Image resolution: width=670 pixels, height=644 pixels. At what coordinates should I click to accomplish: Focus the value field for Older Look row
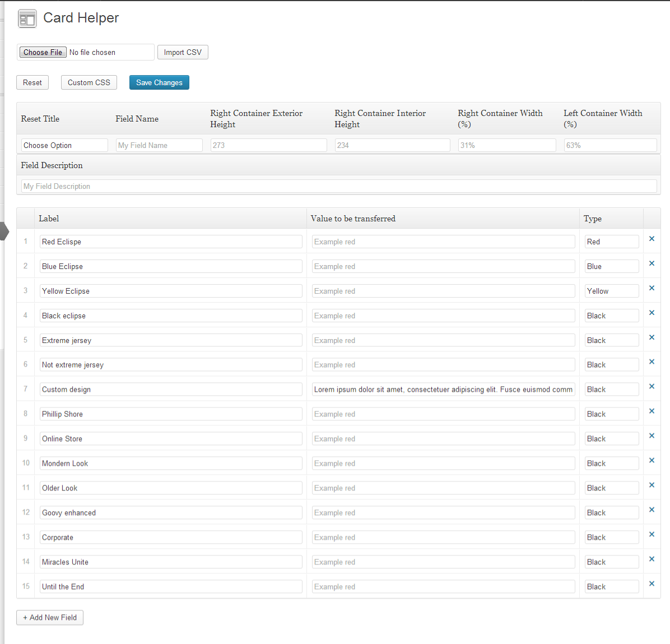(x=444, y=488)
